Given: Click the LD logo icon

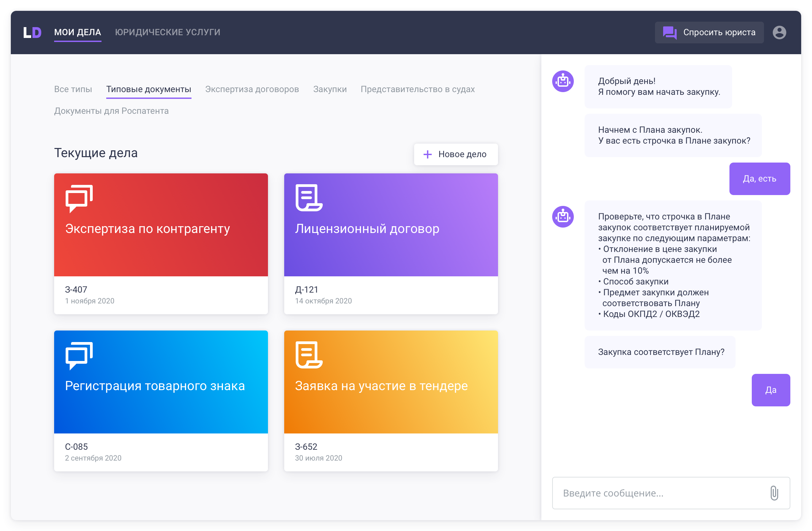Looking at the screenshot, I should pos(32,33).
